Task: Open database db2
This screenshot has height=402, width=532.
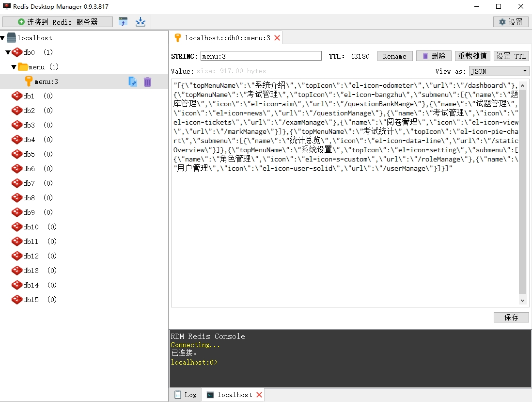Action: click(x=29, y=111)
